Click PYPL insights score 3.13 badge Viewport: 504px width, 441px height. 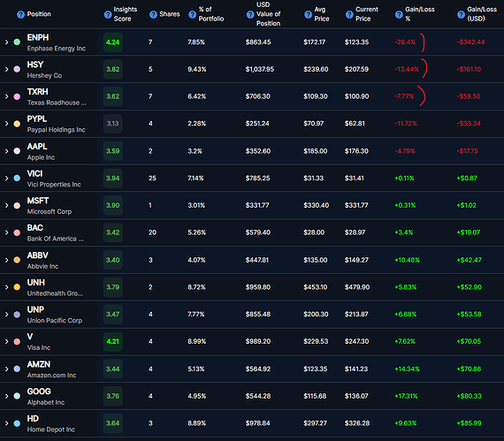113,124
